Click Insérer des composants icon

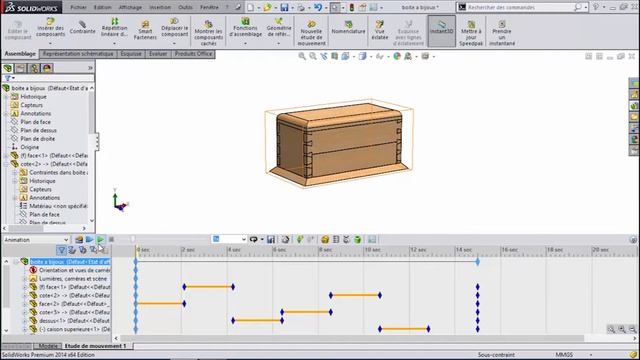tap(50, 21)
